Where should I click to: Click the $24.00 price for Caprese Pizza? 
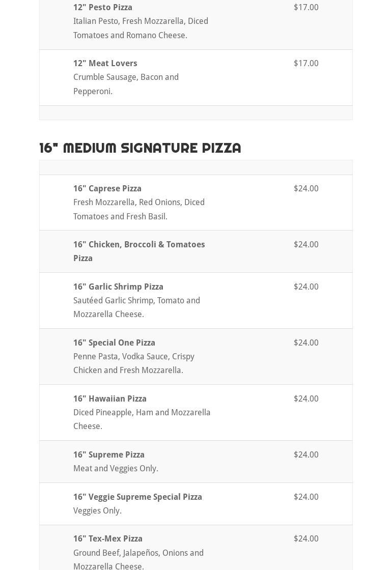[x=306, y=189]
